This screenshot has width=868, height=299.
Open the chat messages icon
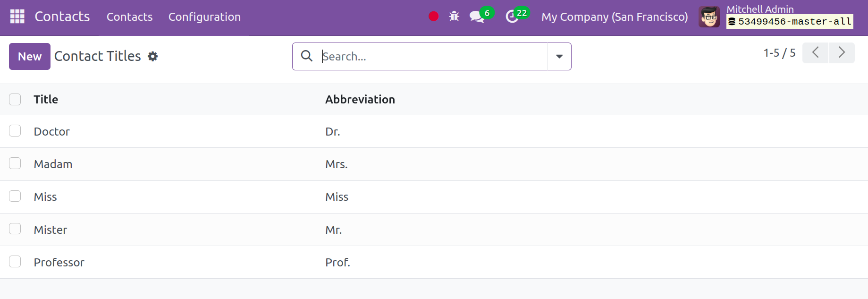tap(477, 17)
